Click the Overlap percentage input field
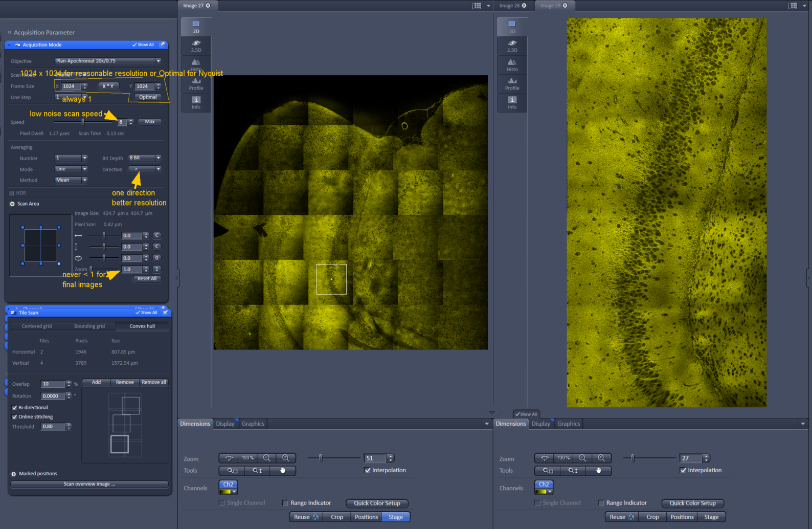This screenshot has width=812, height=529. pyautogui.click(x=53, y=384)
